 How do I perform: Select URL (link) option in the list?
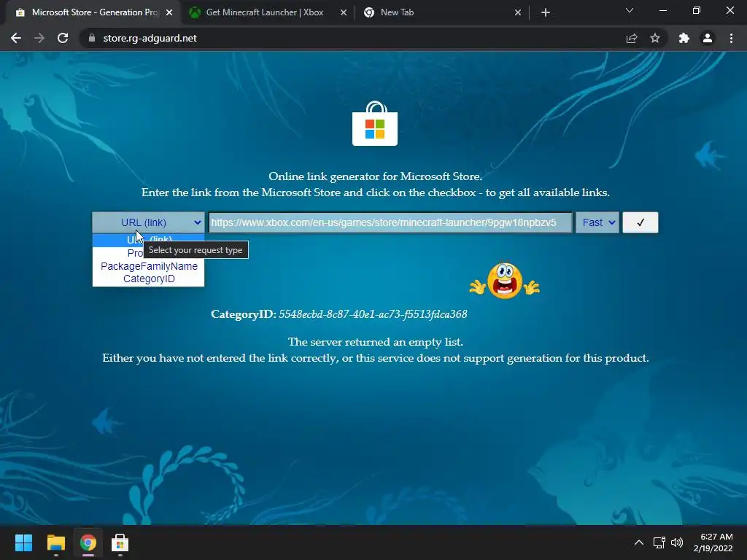pyautogui.click(x=148, y=239)
